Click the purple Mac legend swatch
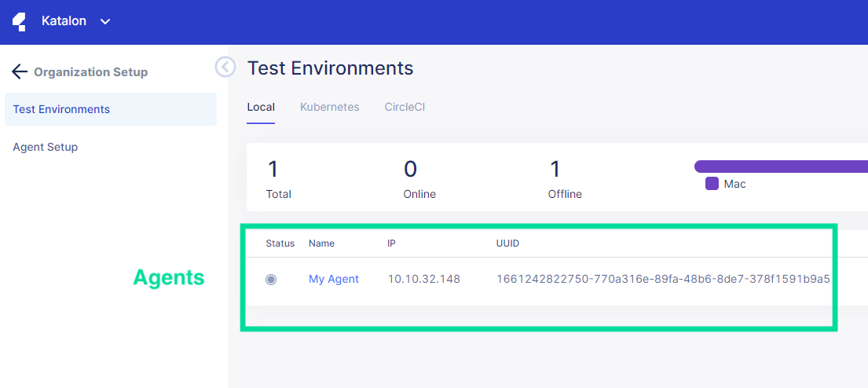868x388 pixels. pos(712,184)
